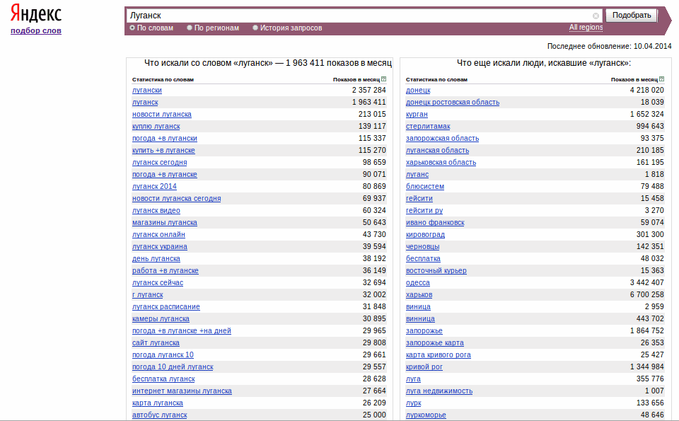Open the луганск расписание link
The height and width of the screenshot is (421, 679).
tap(166, 307)
